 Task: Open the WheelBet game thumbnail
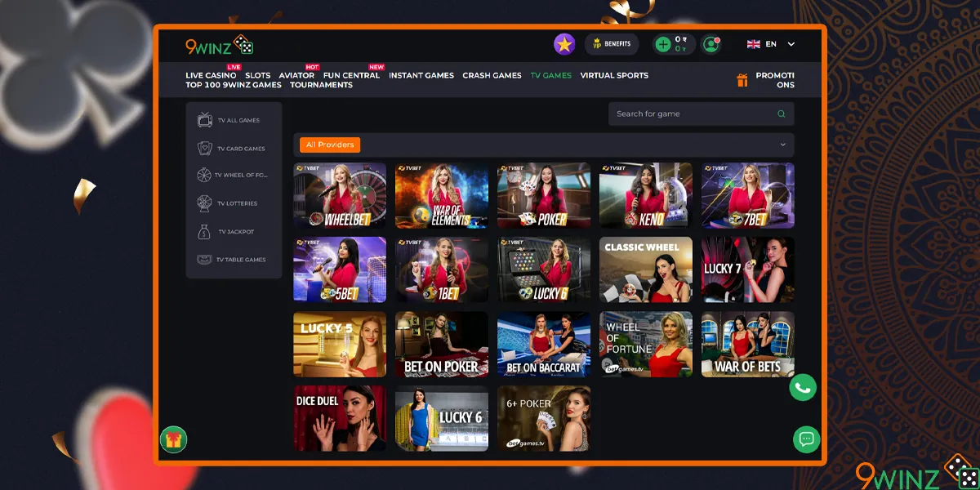(340, 195)
